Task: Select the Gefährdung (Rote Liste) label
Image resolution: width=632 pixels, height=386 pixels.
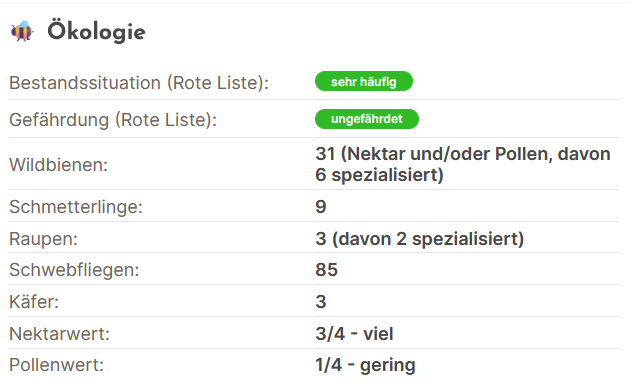Action: pos(113,120)
